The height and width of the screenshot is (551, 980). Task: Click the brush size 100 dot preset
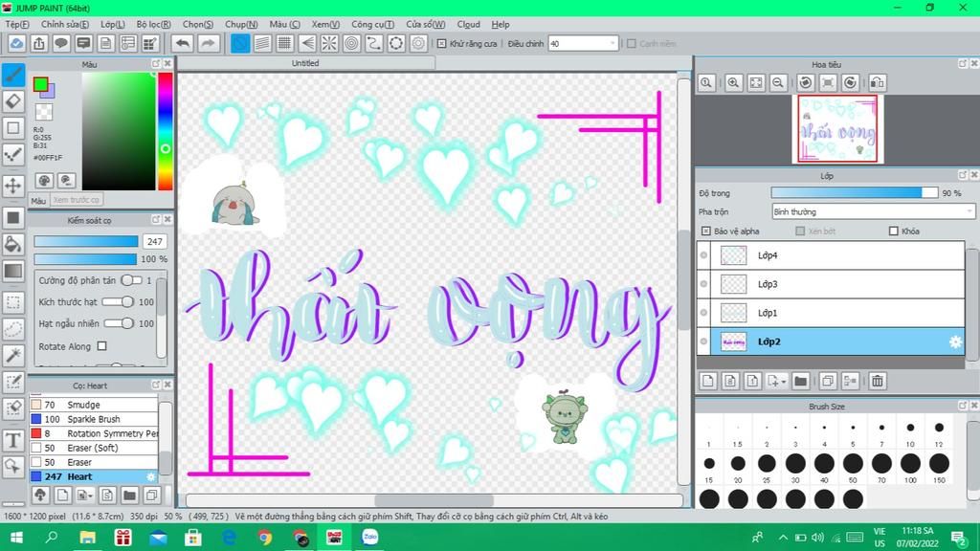point(910,464)
